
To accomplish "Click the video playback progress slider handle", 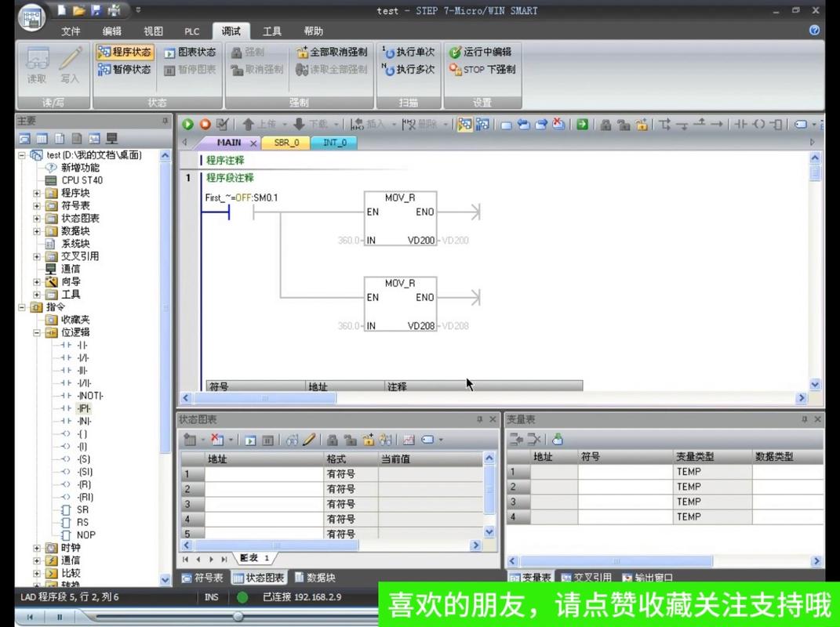I will click(x=238, y=616).
